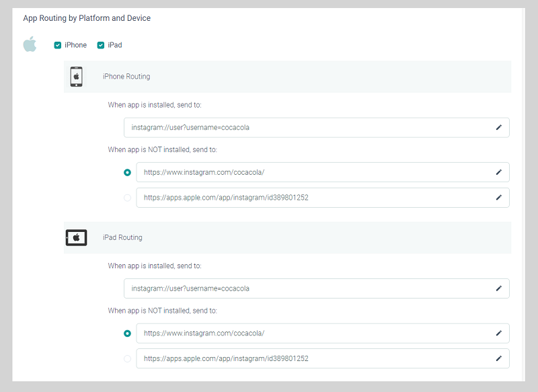The height and width of the screenshot is (392, 538).
Task: Click iPad 'When app is installed, send to:' label
Action: click(155, 266)
